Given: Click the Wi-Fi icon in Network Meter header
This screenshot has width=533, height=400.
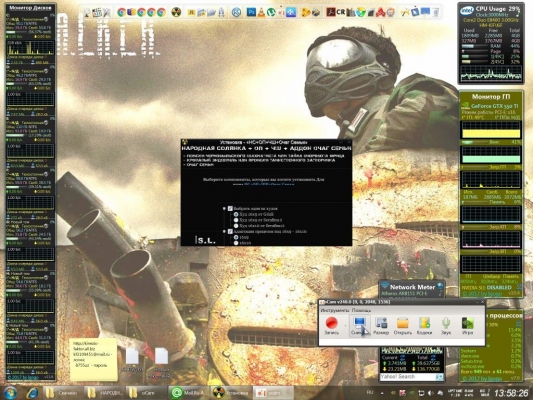Looking at the screenshot, I should pyautogui.click(x=384, y=286).
